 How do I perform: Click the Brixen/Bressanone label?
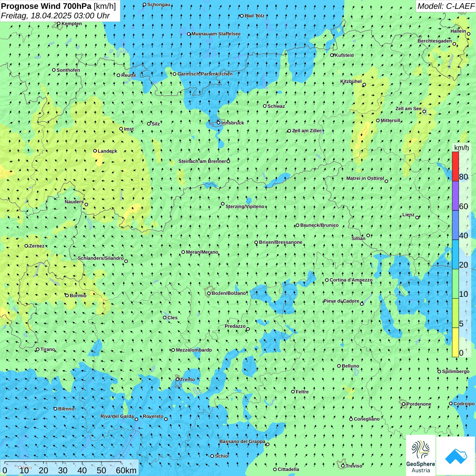(280, 242)
